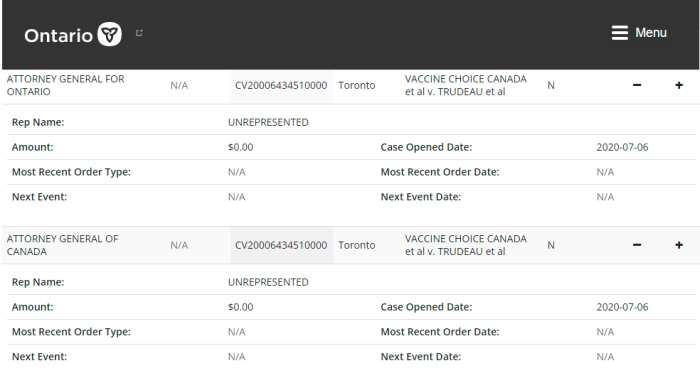Viewport: 700px width, 373px height.
Task: Collapse Attorney General for Ontario row with minus
Action: [637, 85]
